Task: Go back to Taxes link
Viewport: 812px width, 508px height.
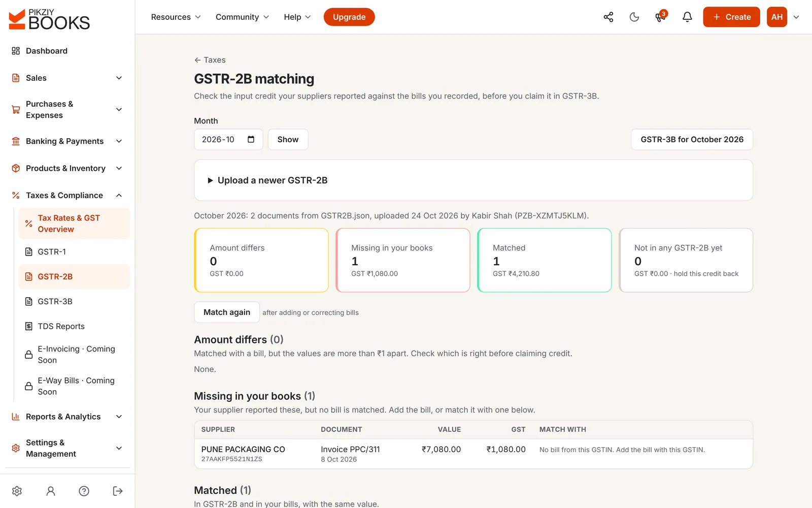Action: [210, 60]
